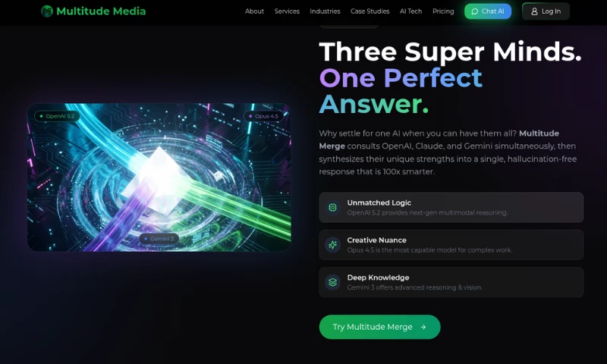Screen dimensions: 607x364
Task: Open the Services menu item
Action: click(x=287, y=11)
